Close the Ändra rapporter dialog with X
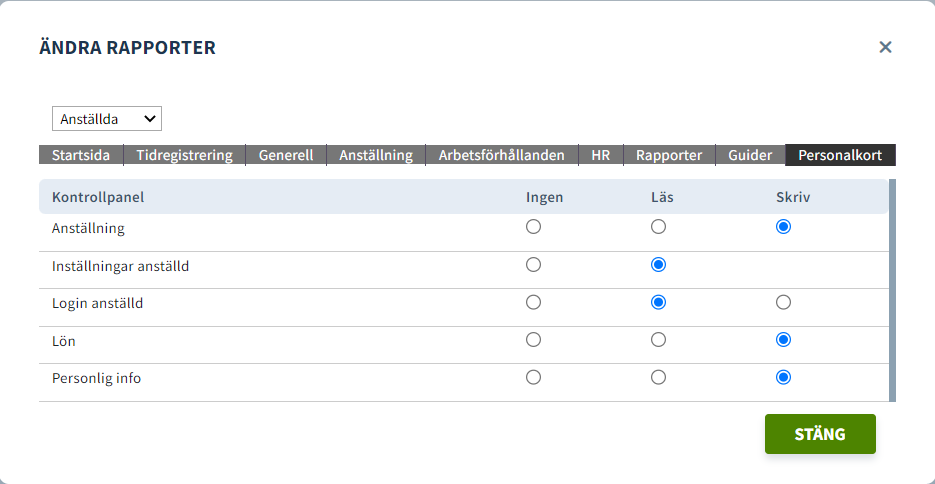This screenshot has width=935, height=484. 885,47
